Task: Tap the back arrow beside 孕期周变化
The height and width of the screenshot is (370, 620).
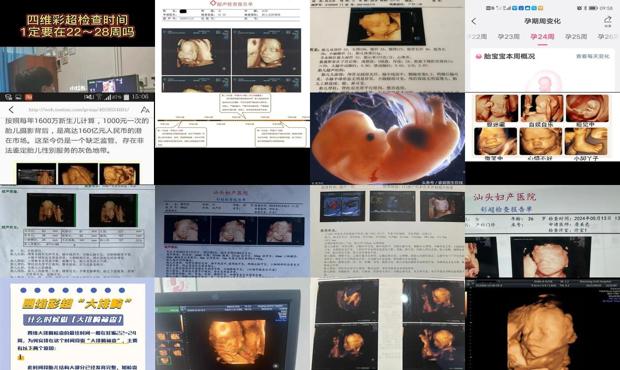Action: 474,21
